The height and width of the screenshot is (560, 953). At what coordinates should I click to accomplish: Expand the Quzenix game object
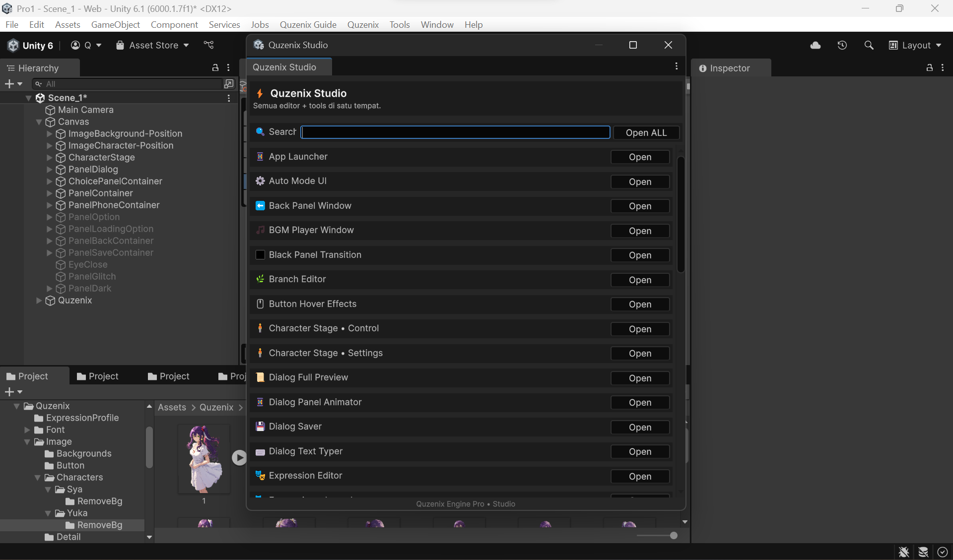click(x=38, y=301)
